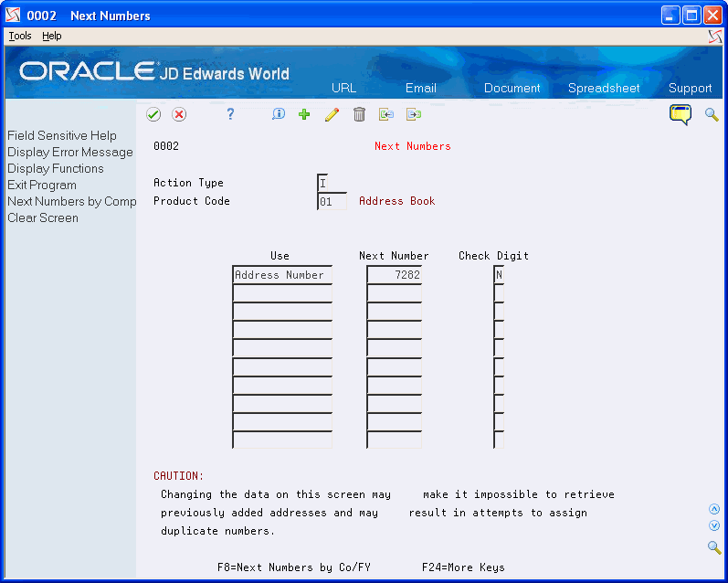Open the Help menu
Screen dimensions: 728x583
coord(51,36)
